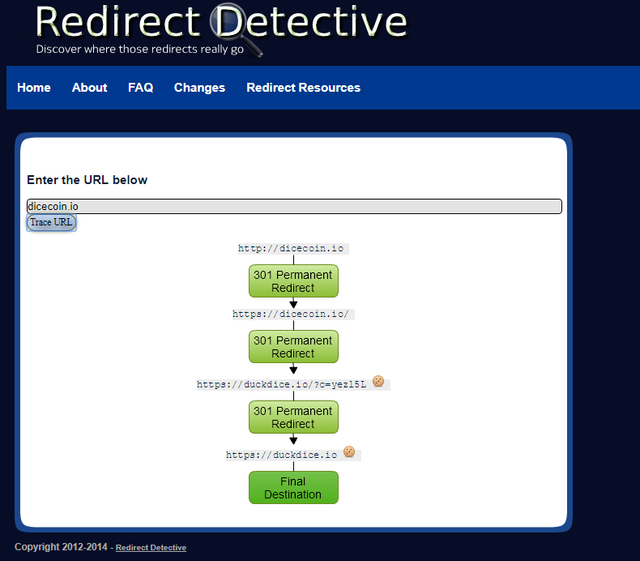Click the 301 Permanent Redirect box under http://dicecoin.io
The width and height of the screenshot is (640, 561).
(x=293, y=281)
